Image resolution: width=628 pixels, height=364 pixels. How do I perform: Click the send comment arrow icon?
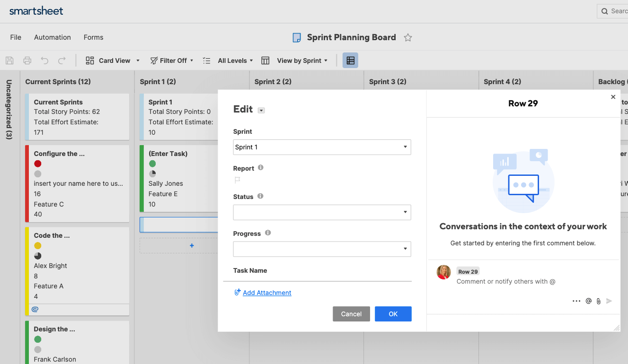[609, 301]
